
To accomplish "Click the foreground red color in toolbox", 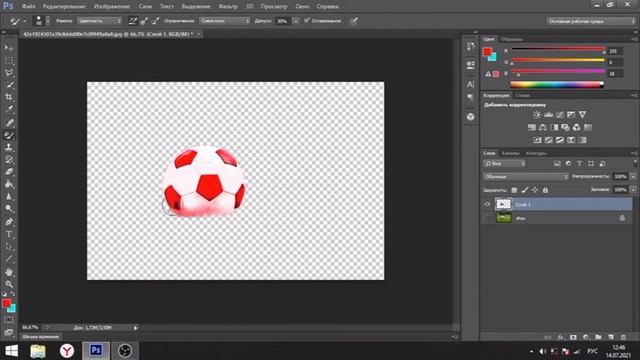I will point(6,303).
